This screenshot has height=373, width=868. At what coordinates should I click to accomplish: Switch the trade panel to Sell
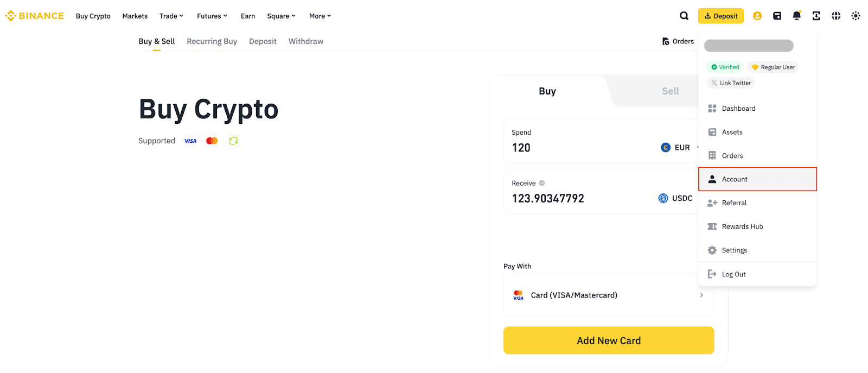[x=670, y=91]
